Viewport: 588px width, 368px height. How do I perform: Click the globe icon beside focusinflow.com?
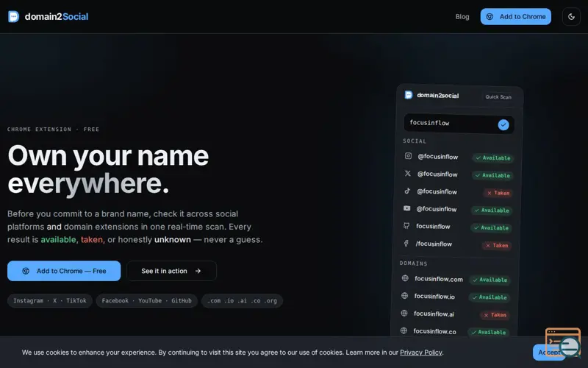point(405,278)
